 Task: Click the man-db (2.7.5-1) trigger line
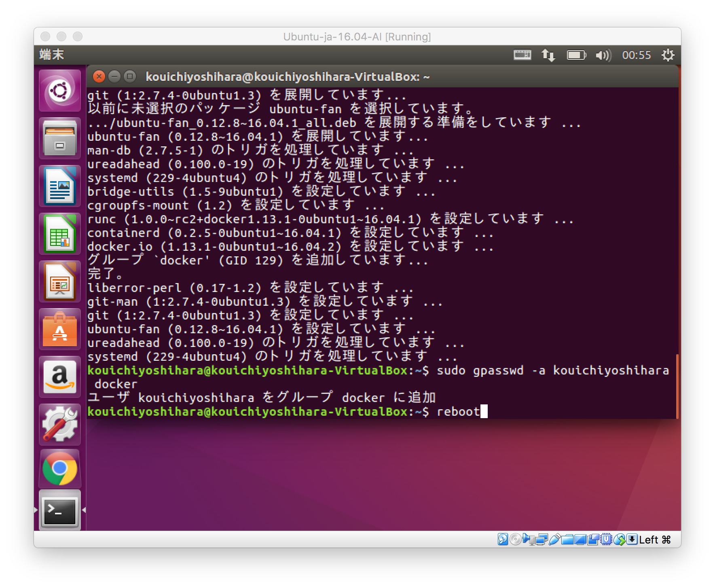(x=250, y=150)
